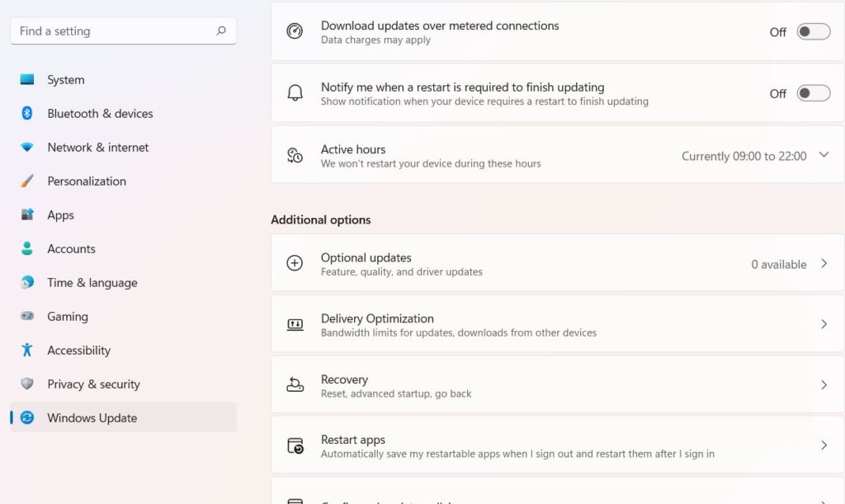This screenshot has height=504, width=845.
Task: Click the Accounts person icon
Action: click(27, 248)
